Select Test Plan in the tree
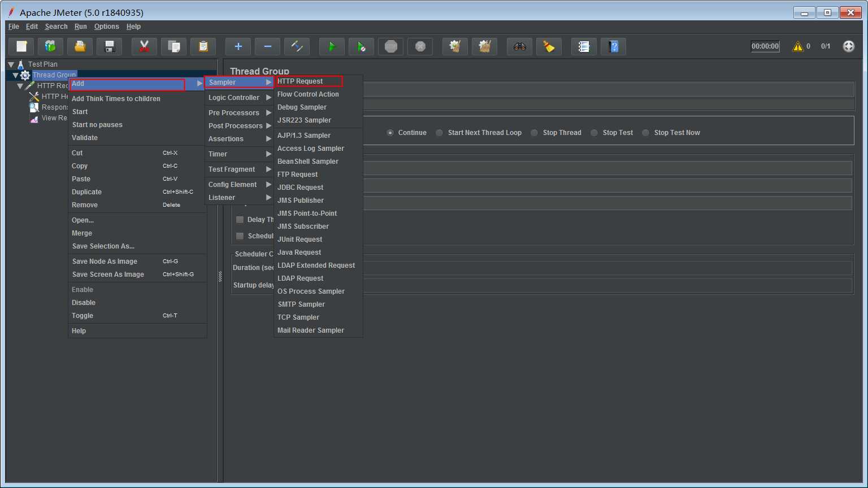Screen dimensions: 868x488 coord(42,64)
